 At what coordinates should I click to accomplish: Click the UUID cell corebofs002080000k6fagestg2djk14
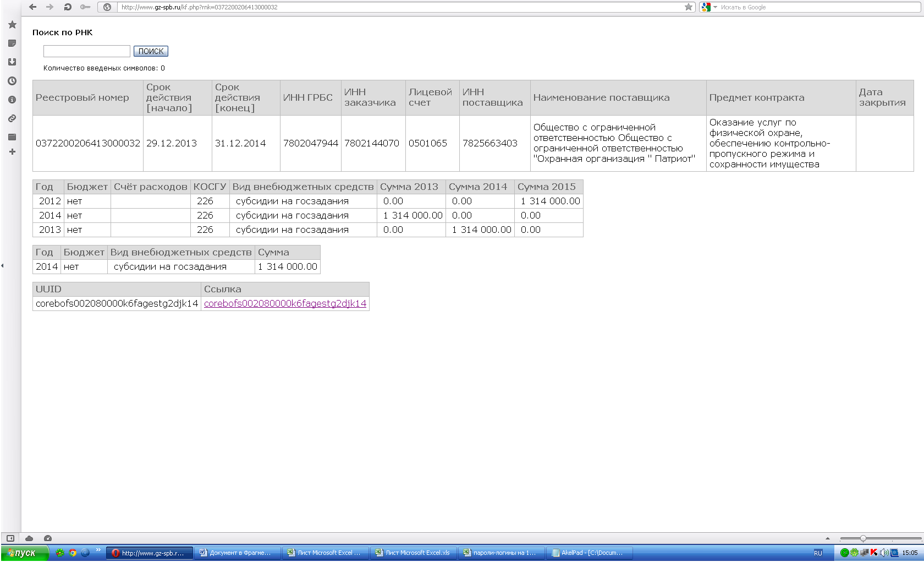tap(117, 303)
